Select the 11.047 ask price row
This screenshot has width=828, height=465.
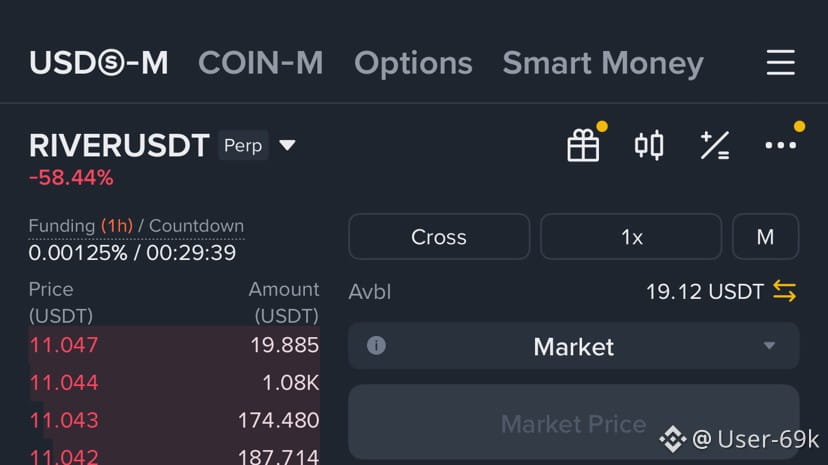coord(64,346)
